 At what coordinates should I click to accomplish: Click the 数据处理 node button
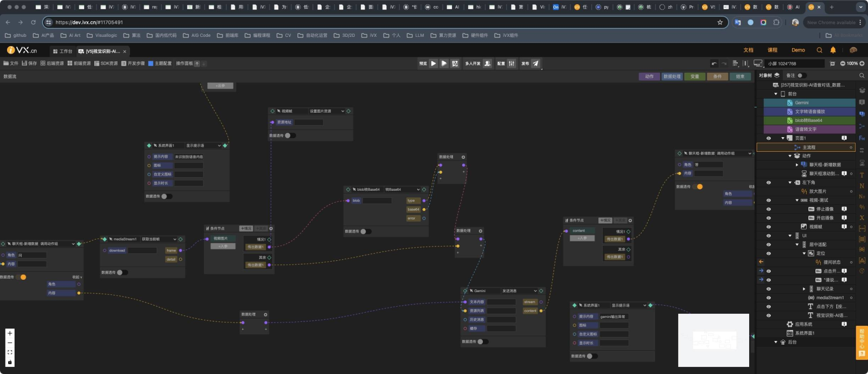pos(672,76)
